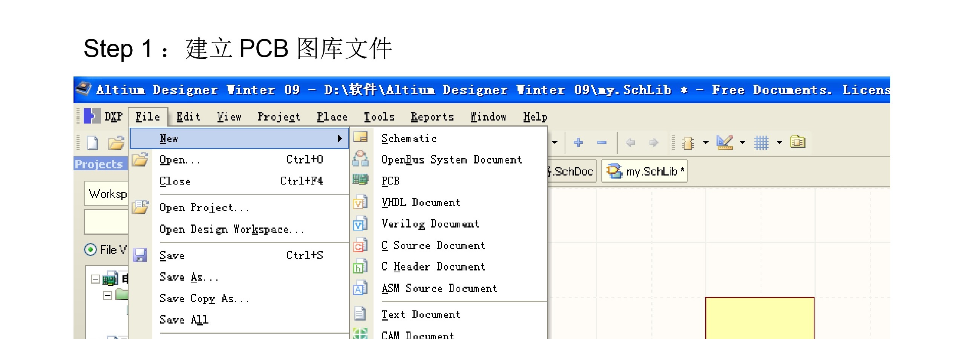Click the Projects panel header
The width and height of the screenshot is (980, 339).
[100, 164]
